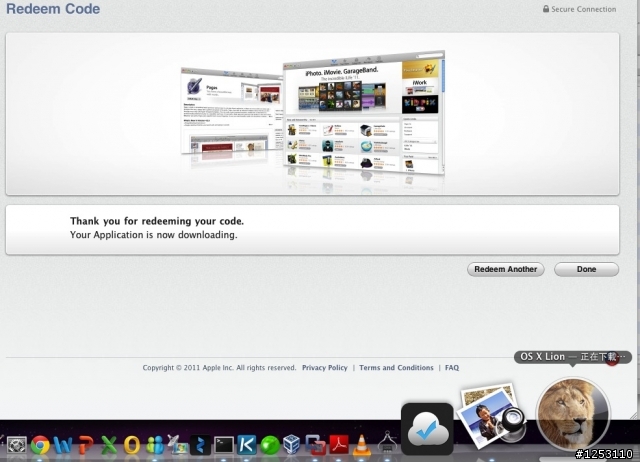Screen dimensions: 640x462
Task: Click Redeem Another button
Action: [506, 269]
